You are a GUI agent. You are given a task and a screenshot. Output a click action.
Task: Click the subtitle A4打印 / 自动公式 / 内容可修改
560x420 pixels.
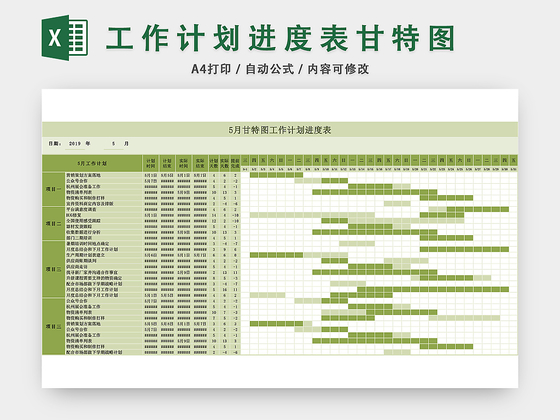point(280,69)
